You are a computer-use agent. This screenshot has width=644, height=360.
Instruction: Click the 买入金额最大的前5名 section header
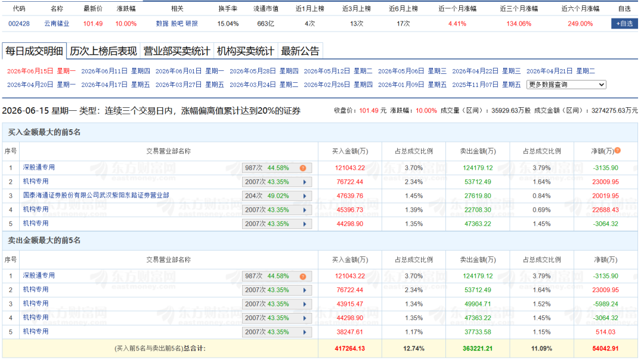coord(44,132)
